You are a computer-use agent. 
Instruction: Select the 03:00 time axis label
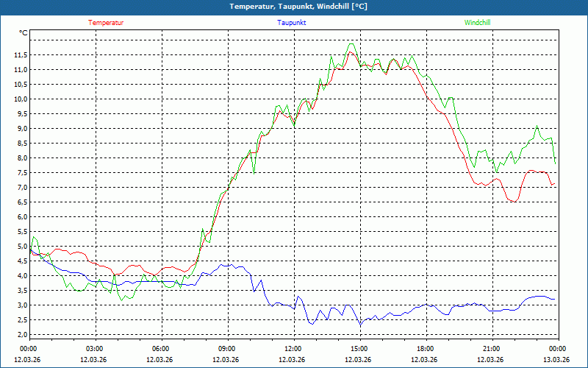click(95, 349)
